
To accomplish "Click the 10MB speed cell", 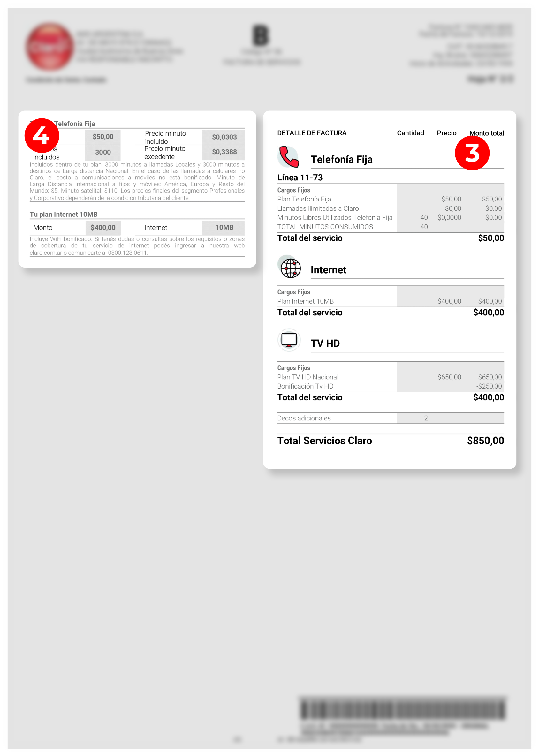I will point(224,228).
